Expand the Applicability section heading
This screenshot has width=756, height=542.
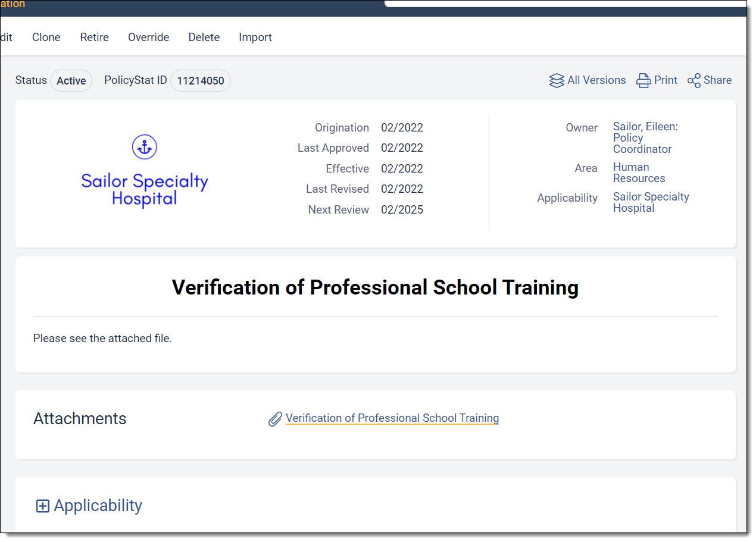tap(98, 506)
